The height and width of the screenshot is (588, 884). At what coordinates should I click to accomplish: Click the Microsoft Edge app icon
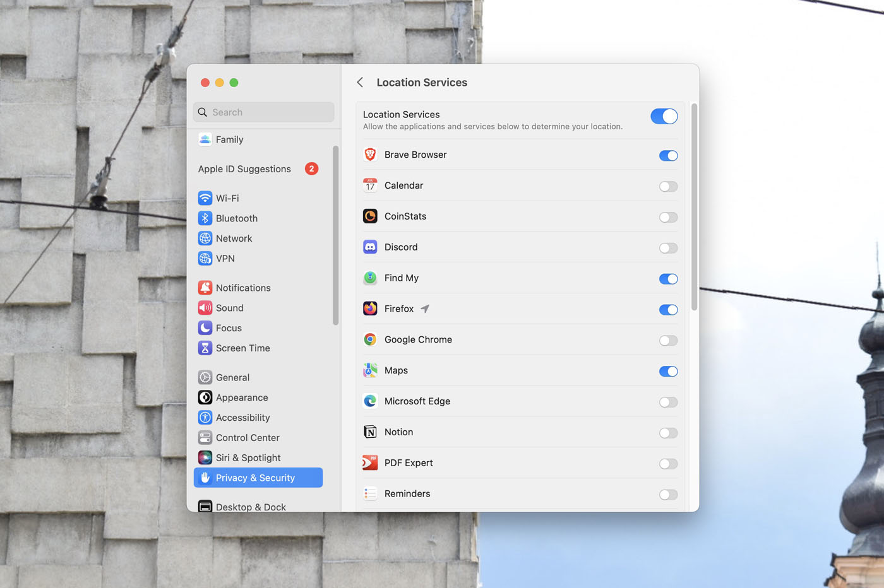click(370, 401)
